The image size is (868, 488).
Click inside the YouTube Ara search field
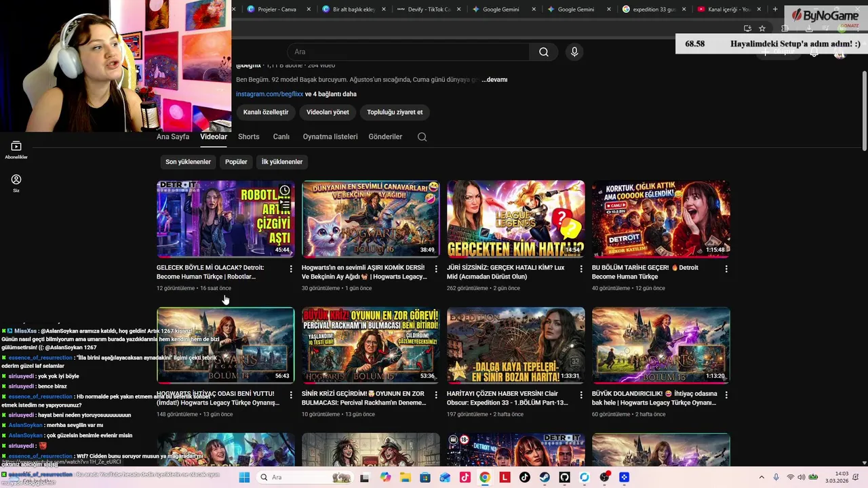point(407,52)
